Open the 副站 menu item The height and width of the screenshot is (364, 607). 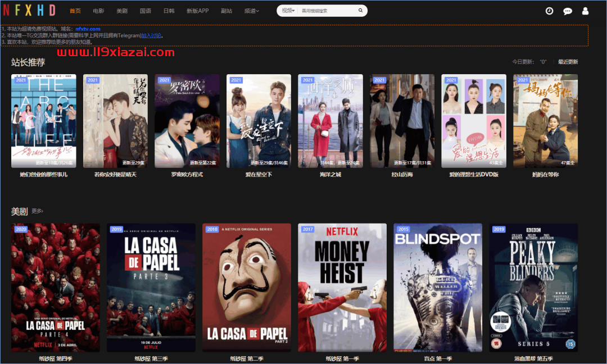pos(227,11)
